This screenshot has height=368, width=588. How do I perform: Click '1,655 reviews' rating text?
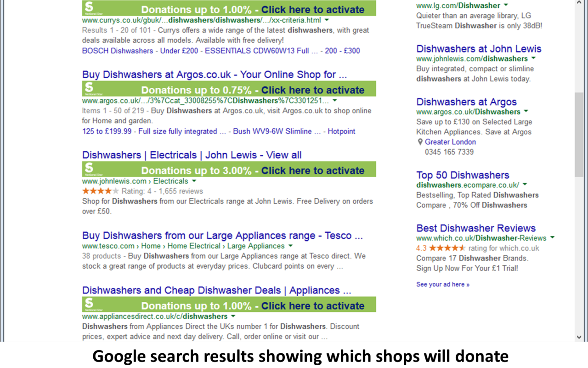point(181,191)
